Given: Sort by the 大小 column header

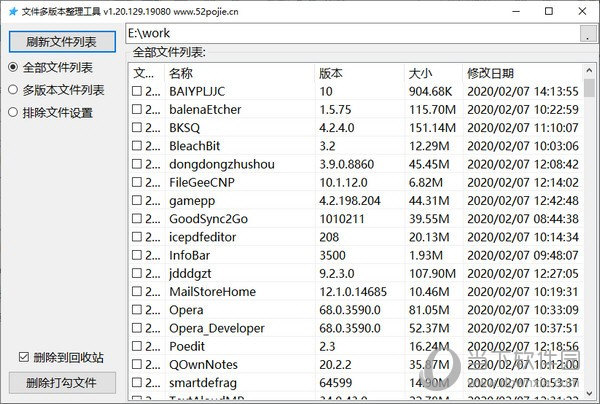Looking at the screenshot, I should point(434,73).
